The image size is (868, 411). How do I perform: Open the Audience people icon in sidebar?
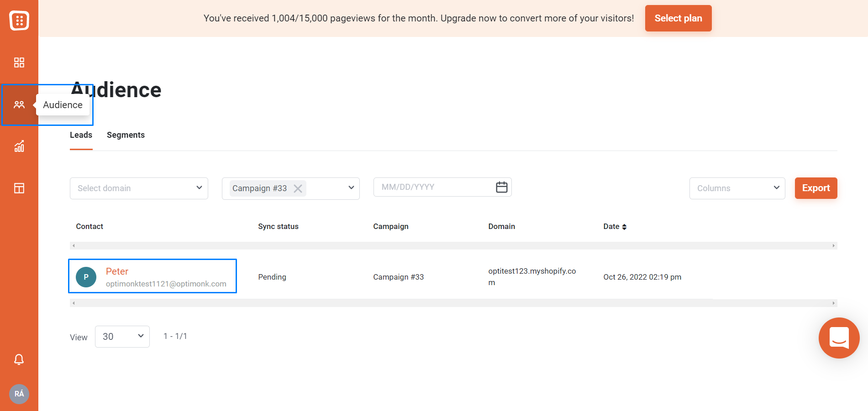[19, 105]
